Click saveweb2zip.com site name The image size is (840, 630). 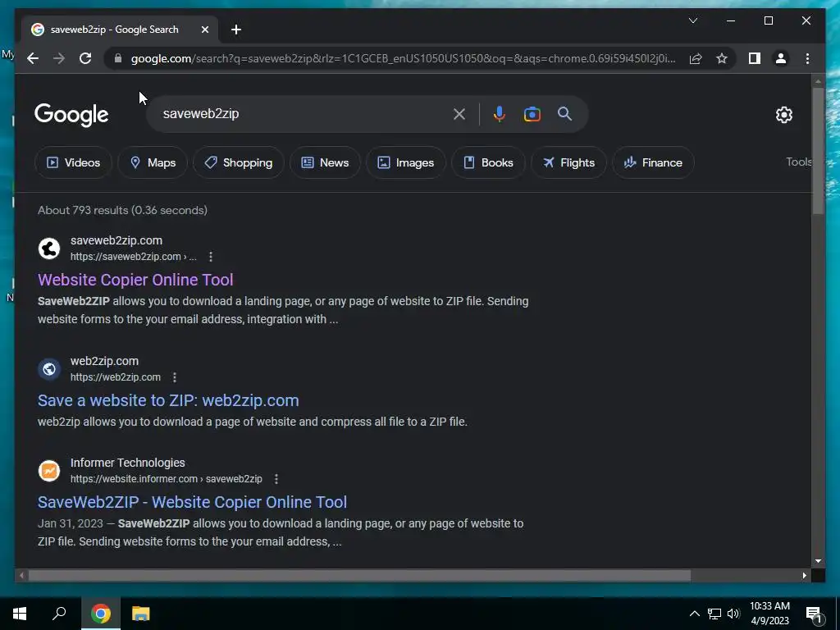(116, 240)
